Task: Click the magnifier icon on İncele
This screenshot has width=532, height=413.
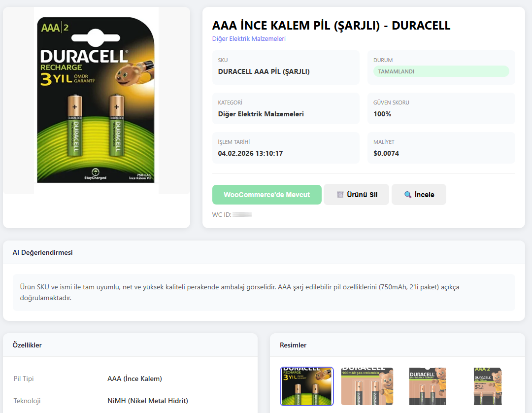Action: (408, 195)
